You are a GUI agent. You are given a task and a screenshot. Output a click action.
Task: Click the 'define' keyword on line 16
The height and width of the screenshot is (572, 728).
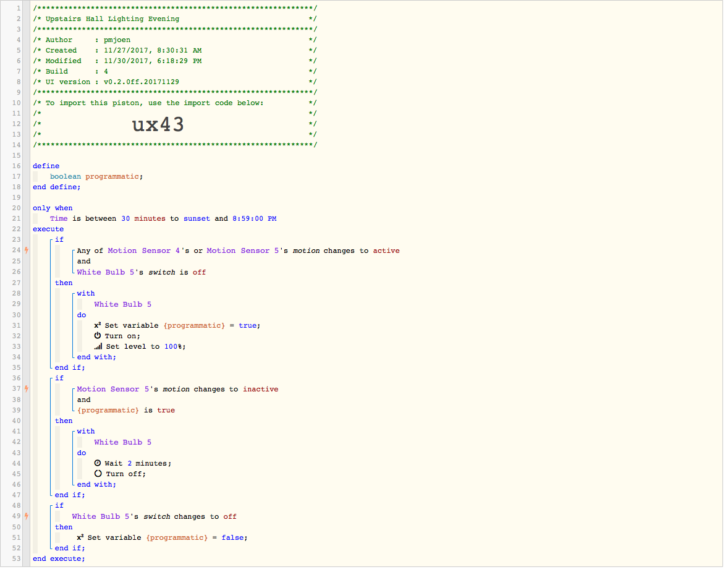point(46,167)
